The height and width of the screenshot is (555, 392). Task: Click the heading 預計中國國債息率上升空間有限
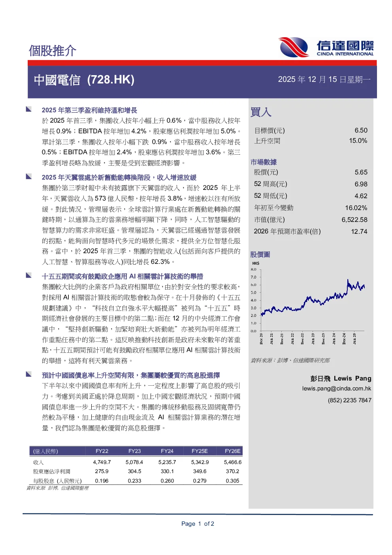pos(131,375)
